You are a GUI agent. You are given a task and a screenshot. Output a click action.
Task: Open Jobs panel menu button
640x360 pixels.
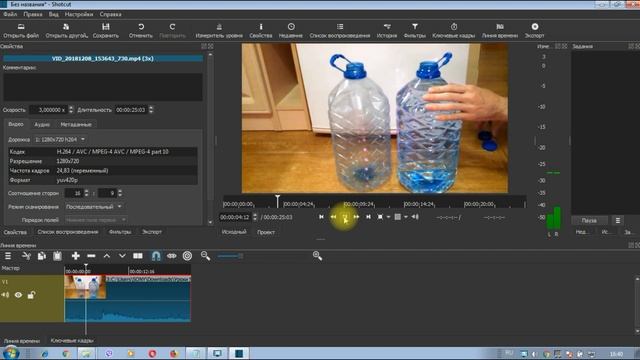[618, 220]
